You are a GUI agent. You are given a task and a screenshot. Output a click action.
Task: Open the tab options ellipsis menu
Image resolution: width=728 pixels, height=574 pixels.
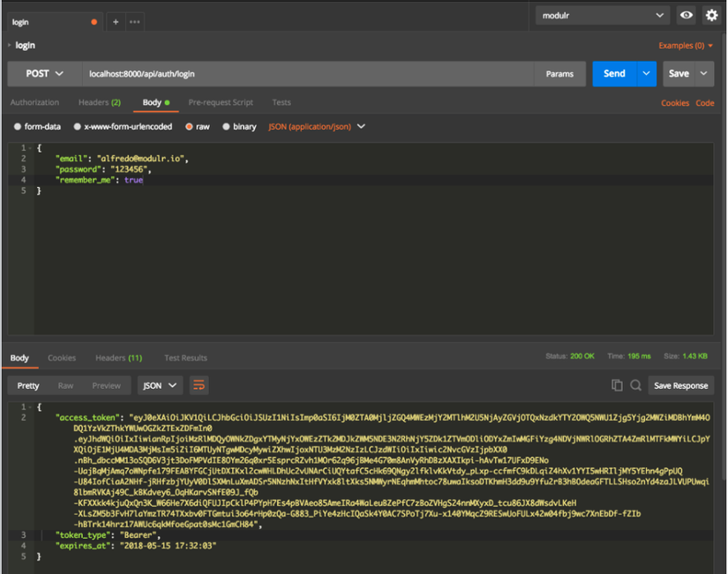click(135, 22)
